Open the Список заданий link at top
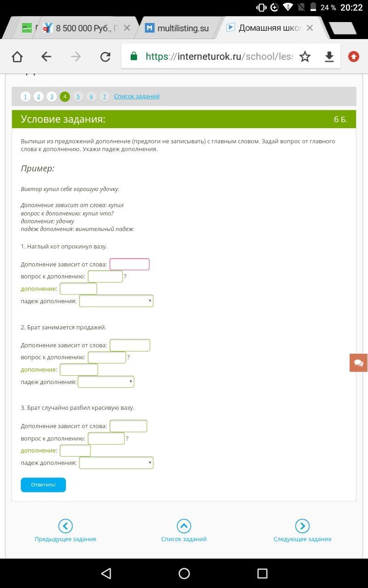This screenshot has height=588, width=368. pyautogui.click(x=137, y=96)
